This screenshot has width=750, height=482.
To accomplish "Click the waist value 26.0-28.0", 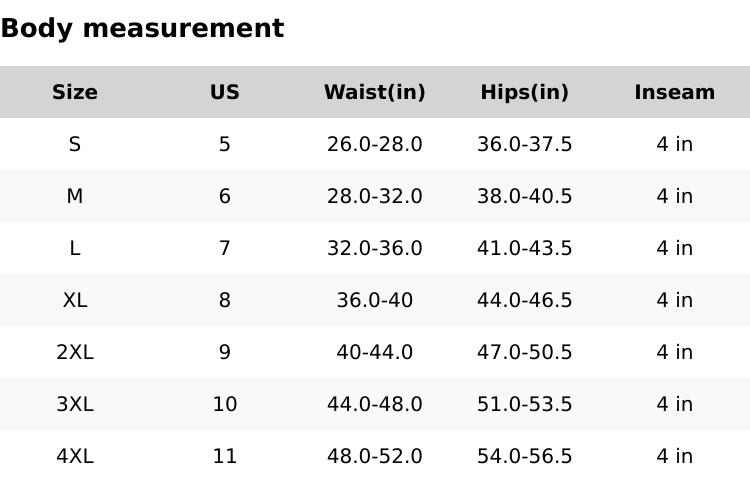I will coord(375,145).
